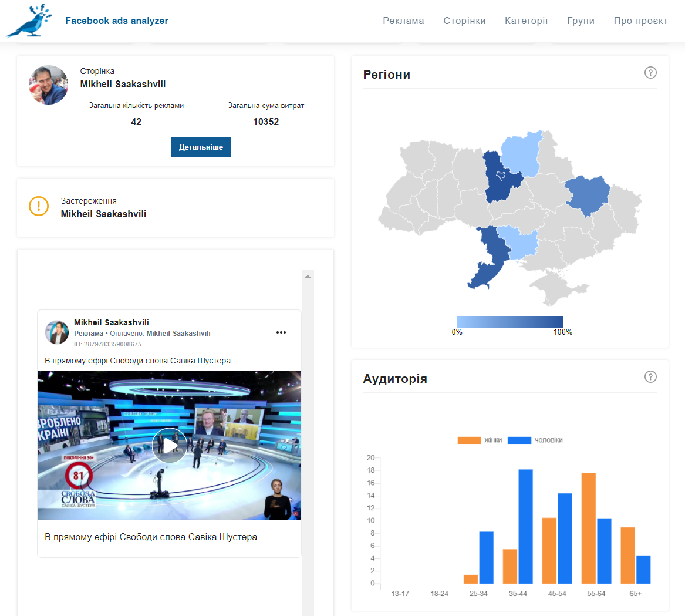Click the Mikheil Saakashvili page name heading
685x616 pixels.
pyautogui.click(x=123, y=85)
